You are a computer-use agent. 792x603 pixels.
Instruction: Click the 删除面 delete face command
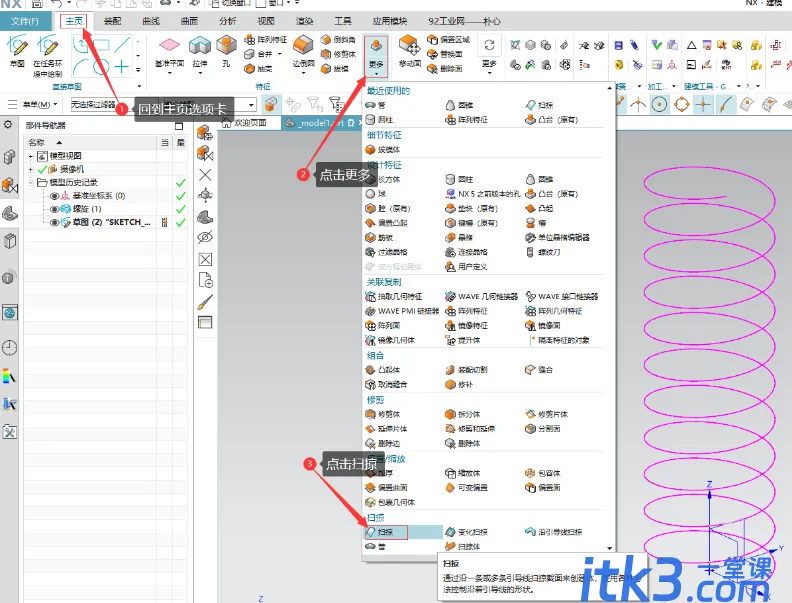point(444,68)
